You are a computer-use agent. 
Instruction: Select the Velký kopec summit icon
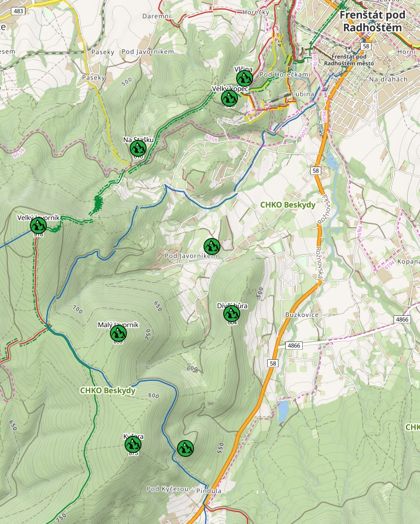229,99
